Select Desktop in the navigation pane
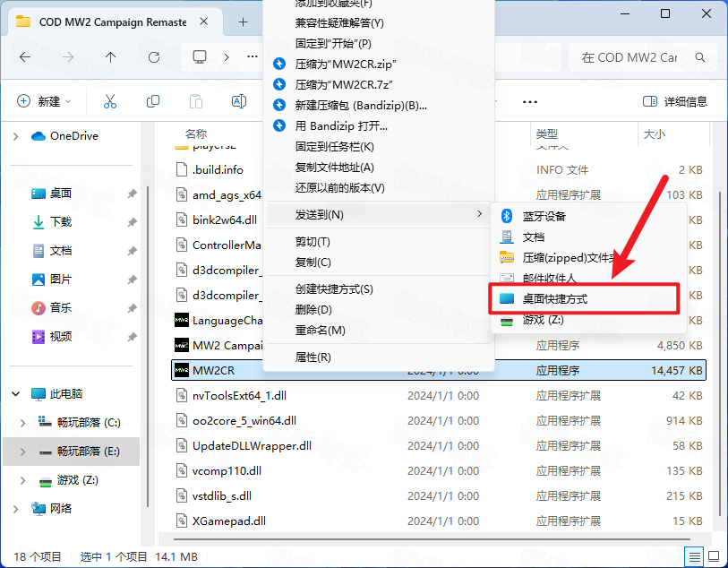 (x=60, y=194)
